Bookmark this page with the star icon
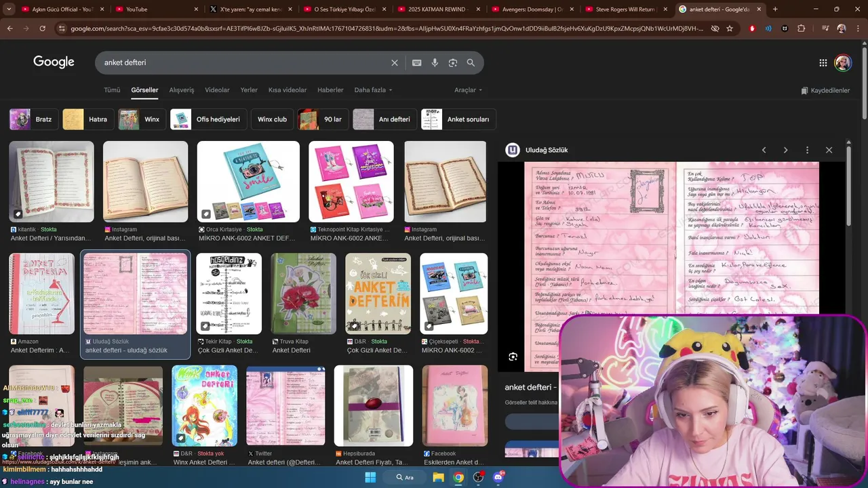Screen dimensions: 868x488 coord(730,28)
